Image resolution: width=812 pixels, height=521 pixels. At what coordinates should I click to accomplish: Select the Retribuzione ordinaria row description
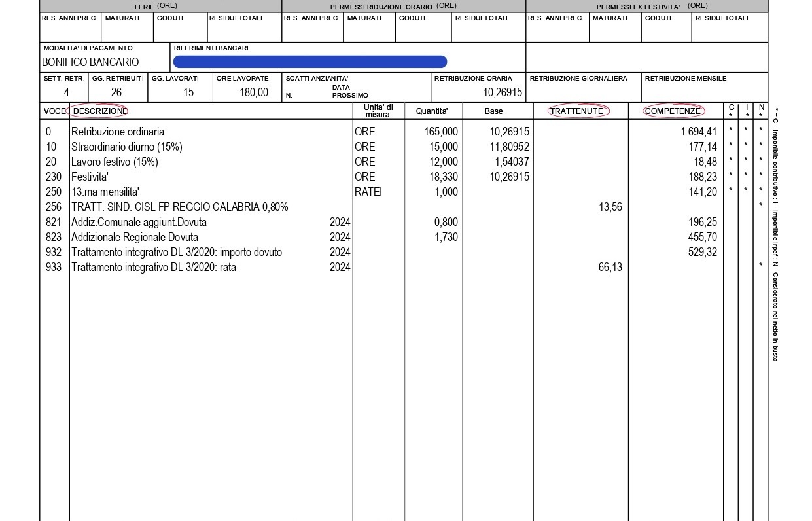pos(118,132)
